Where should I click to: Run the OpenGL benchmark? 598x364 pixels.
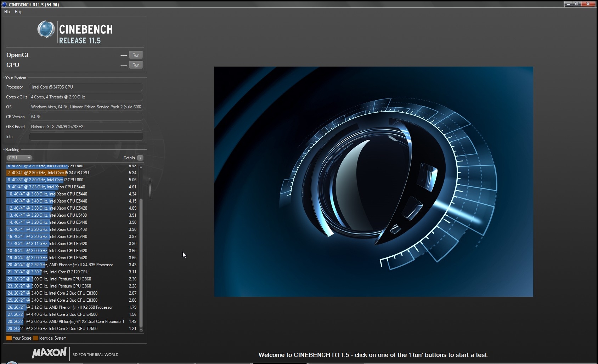pyautogui.click(x=136, y=55)
